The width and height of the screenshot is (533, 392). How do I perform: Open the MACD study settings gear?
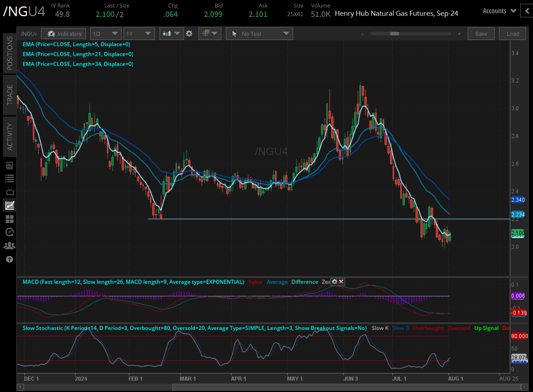[x=335, y=282]
